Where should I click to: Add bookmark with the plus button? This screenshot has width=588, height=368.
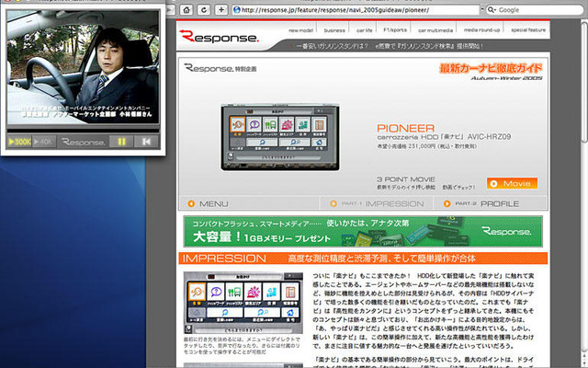coord(221,10)
